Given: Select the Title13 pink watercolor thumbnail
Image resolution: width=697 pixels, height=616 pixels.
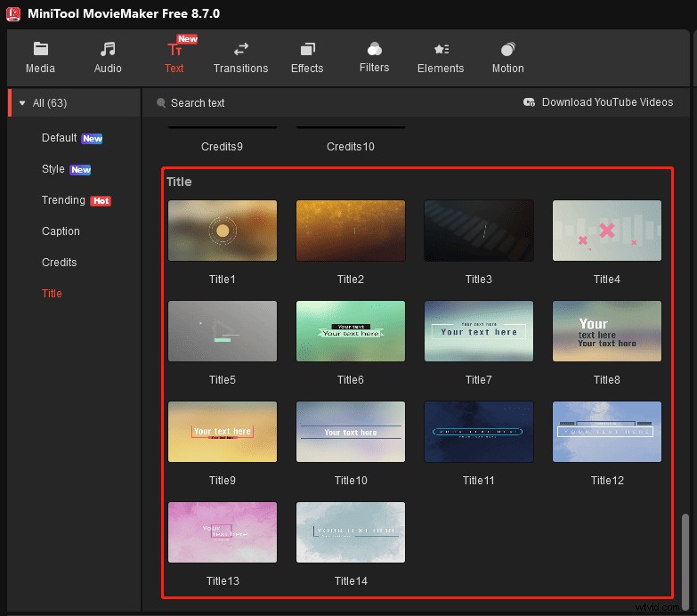Looking at the screenshot, I should (223, 532).
